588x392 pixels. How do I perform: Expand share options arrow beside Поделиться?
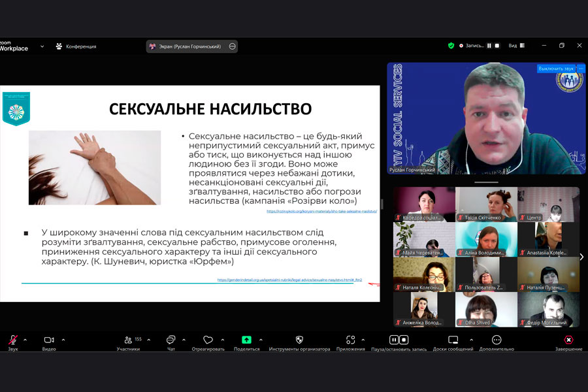click(x=261, y=340)
